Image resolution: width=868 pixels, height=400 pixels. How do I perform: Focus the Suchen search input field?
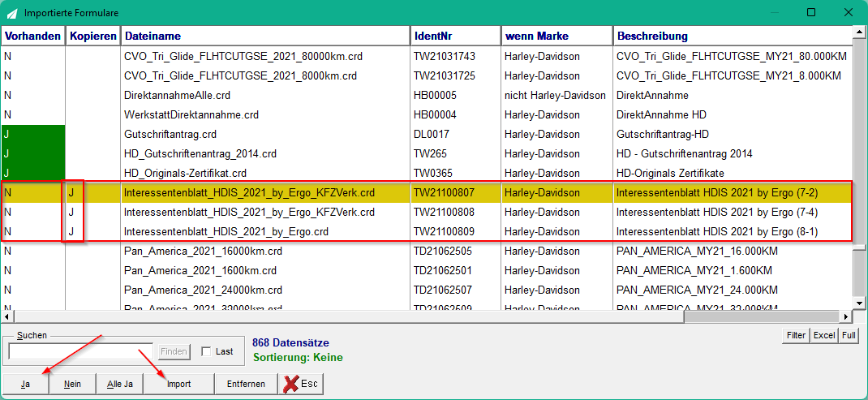[x=81, y=351]
